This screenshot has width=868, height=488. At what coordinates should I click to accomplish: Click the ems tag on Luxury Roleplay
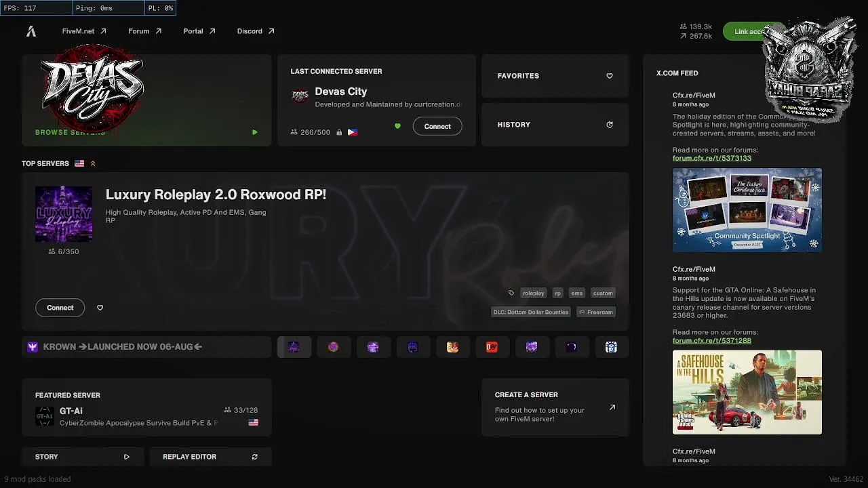coord(576,293)
